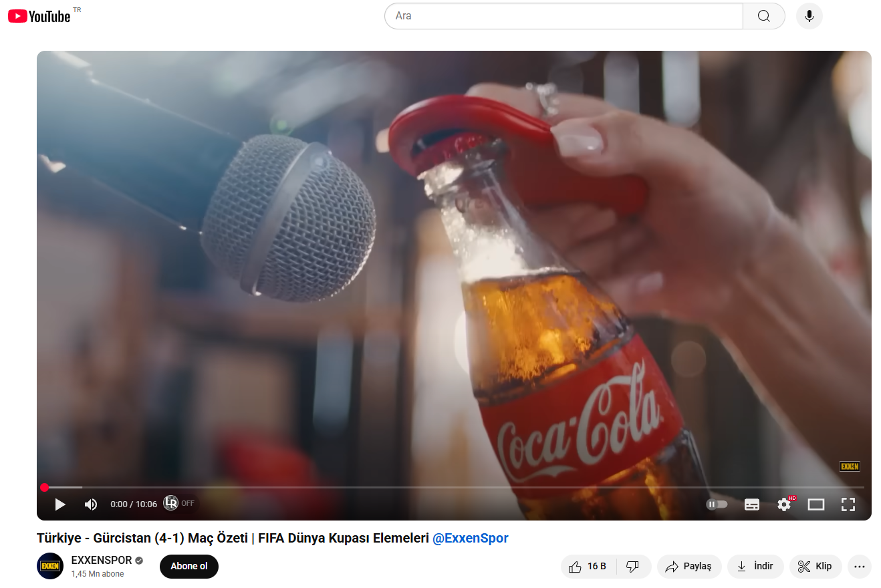Open the video settings gear menu
881x588 pixels.
click(784, 504)
